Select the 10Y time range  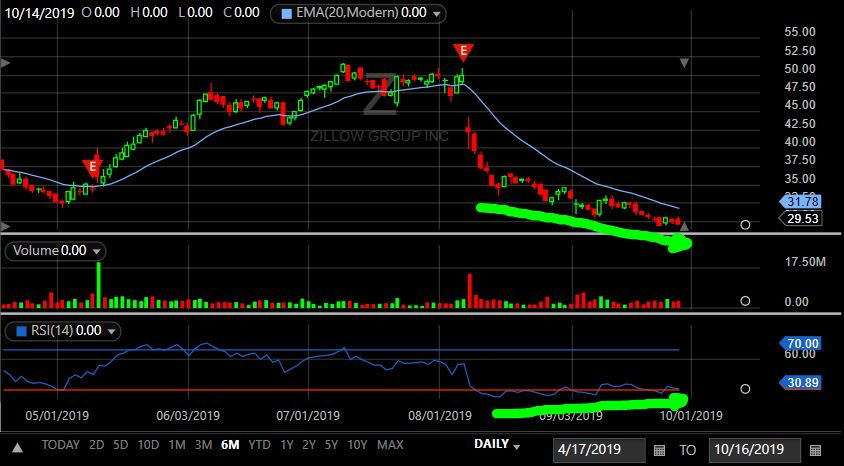(x=357, y=445)
